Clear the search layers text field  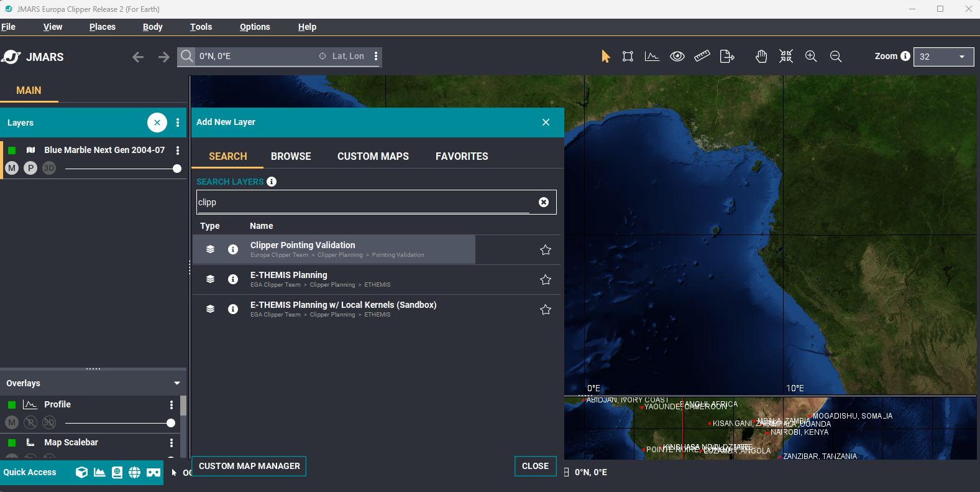coord(544,202)
